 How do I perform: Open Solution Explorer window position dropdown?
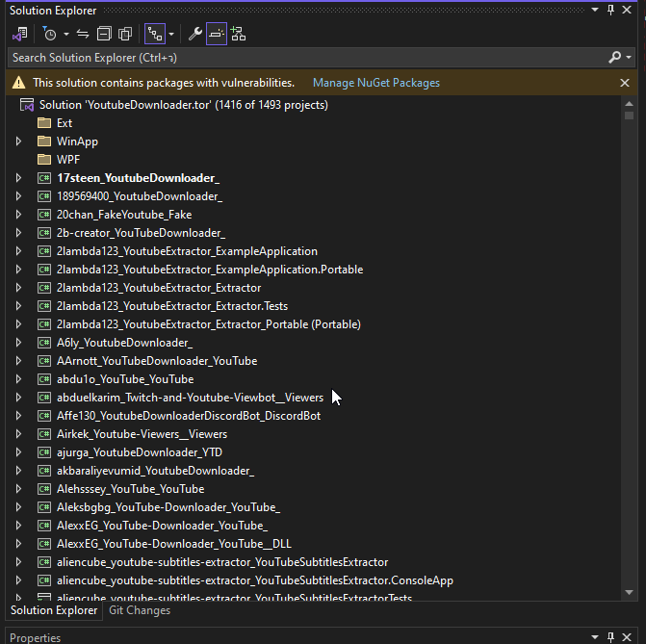pyautogui.click(x=595, y=10)
